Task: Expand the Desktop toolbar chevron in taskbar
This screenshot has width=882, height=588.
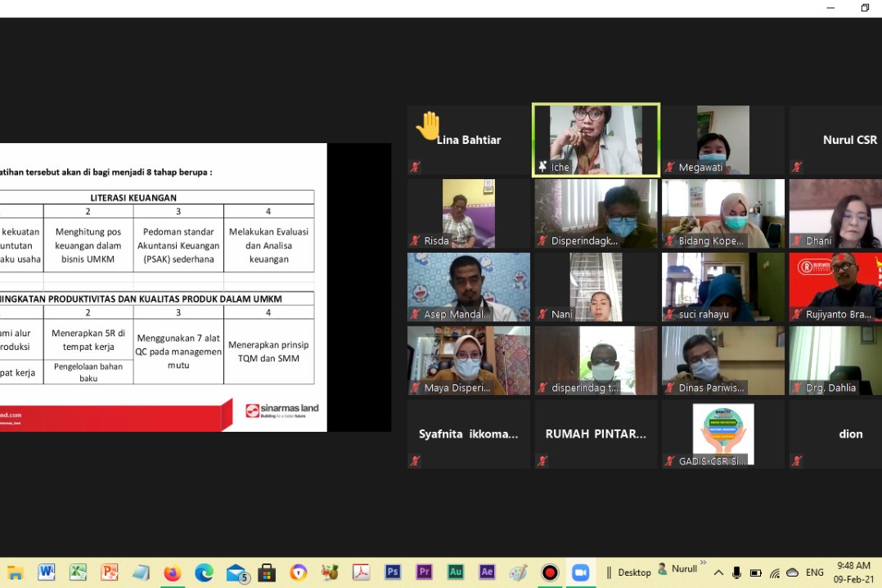Action: tap(703, 564)
